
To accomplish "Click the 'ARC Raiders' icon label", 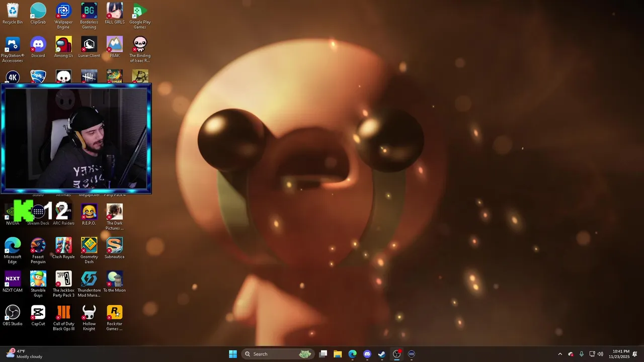I will (63, 223).
